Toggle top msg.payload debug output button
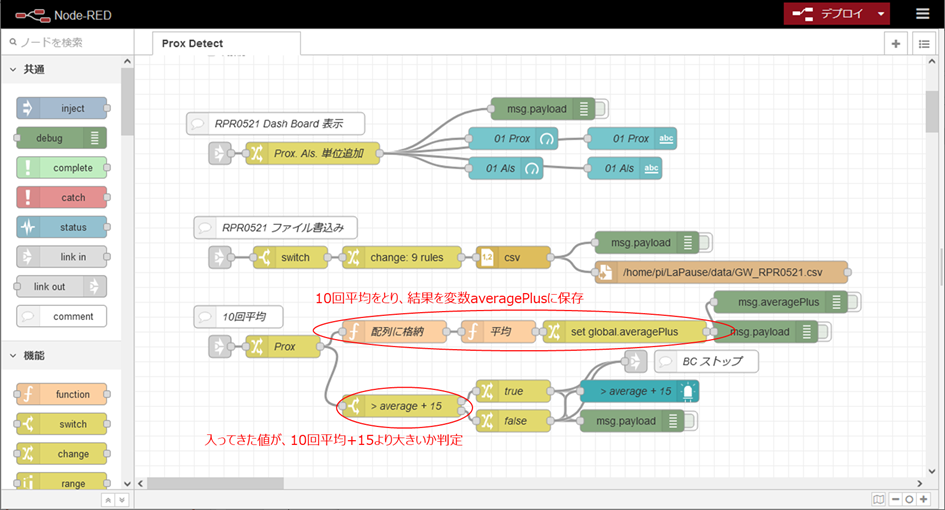 pyautogui.click(x=603, y=108)
